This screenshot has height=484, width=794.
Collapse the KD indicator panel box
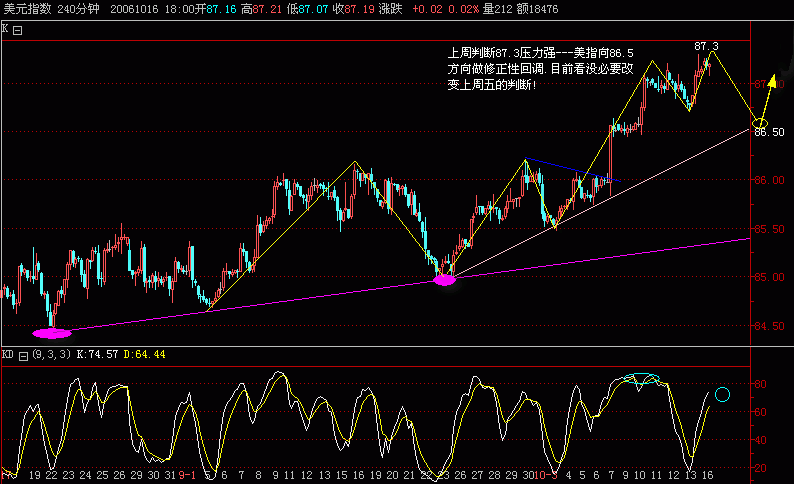(23, 356)
